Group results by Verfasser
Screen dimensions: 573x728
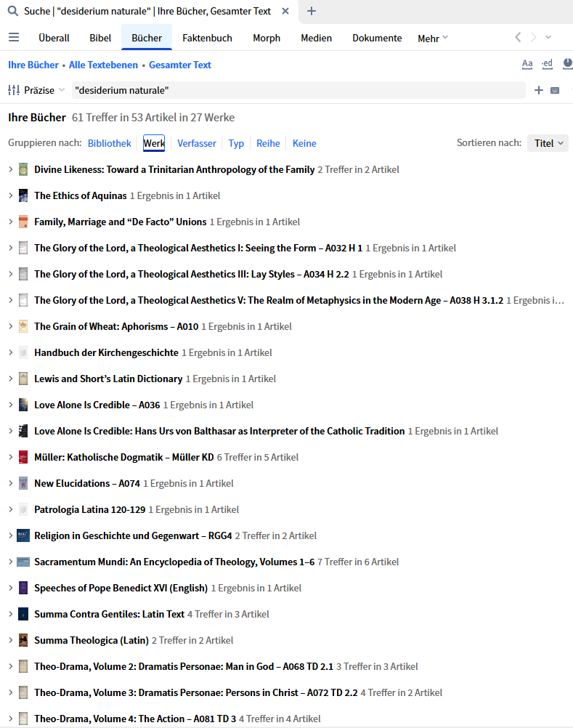[197, 143]
